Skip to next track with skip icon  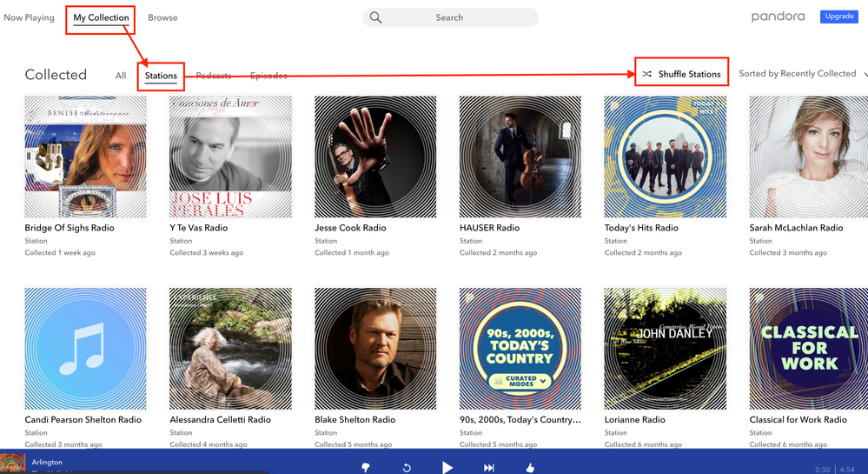(489, 467)
